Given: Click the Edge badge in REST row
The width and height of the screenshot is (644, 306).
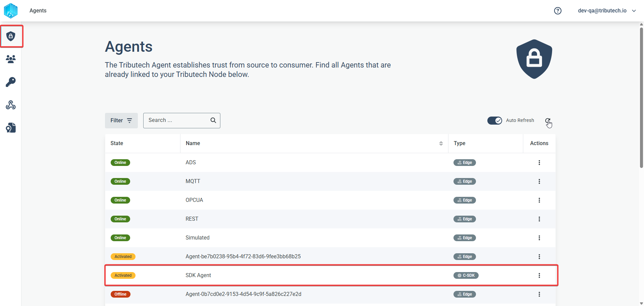Looking at the screenshot, I should click(465, 219).
